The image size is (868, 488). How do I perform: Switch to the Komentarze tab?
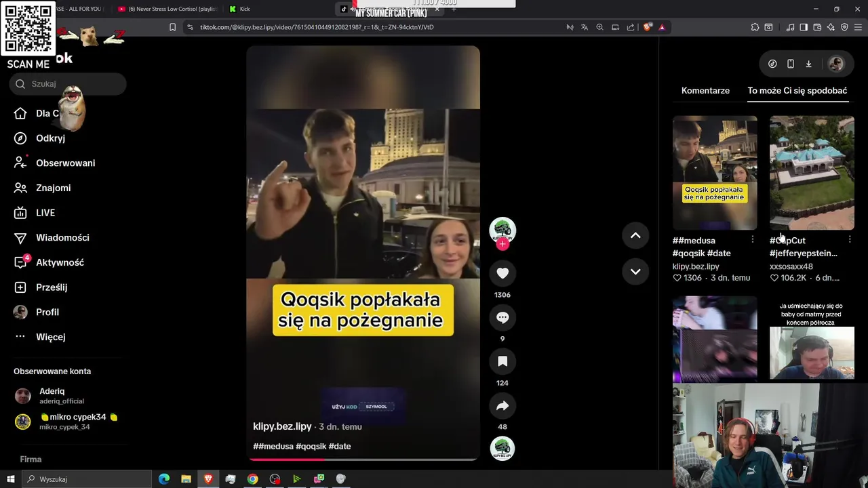click(x=705, y=91)
